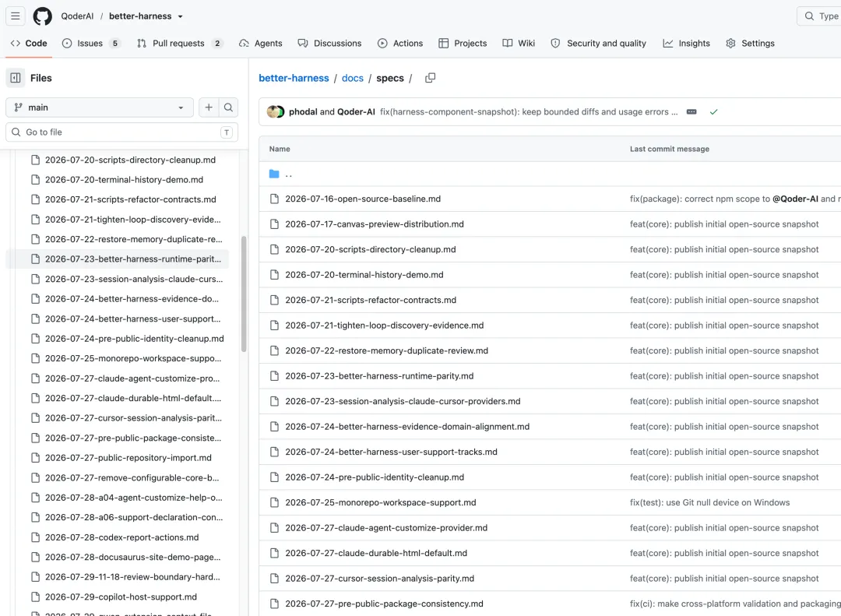Click the better-harness repository name in header
The height and width of the screenshot is (616, 841).
tap(140, 16)
